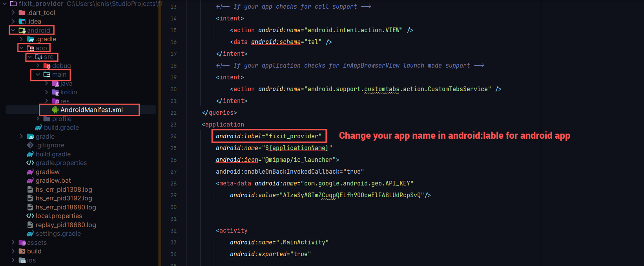Click the build.gradle elephant icon in app
Screen dimensions: 644x266
(38, 128)
